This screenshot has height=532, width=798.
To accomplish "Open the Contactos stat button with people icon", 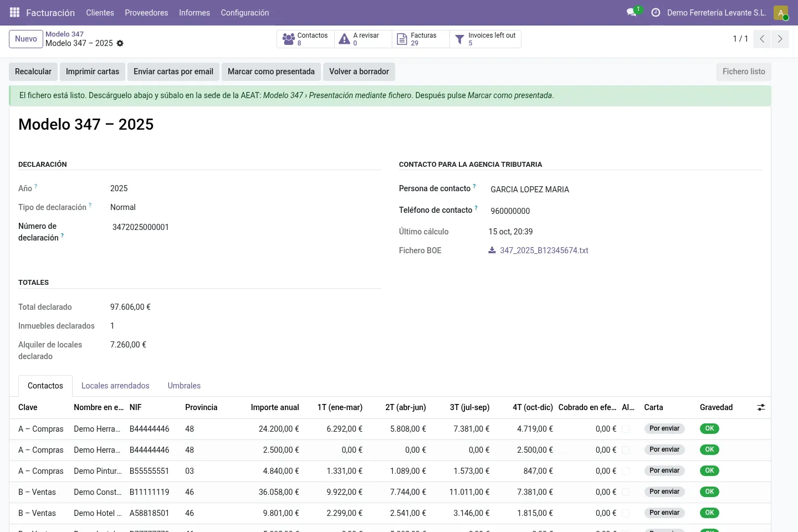I will 305,39.
